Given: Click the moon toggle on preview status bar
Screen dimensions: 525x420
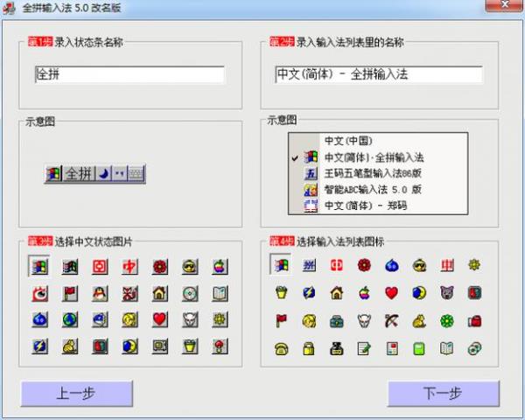Looking at the screenshot, I should click(103, 173).
